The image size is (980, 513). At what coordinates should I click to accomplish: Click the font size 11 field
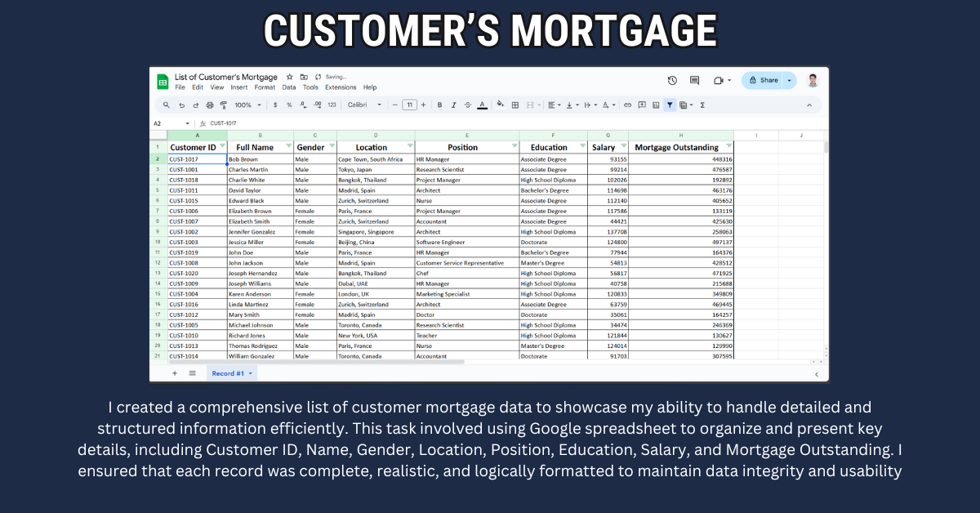[x=409, y=105]
